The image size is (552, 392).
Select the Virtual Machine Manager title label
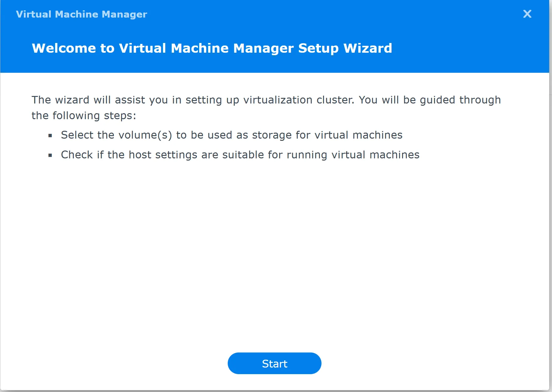[81, 14]
